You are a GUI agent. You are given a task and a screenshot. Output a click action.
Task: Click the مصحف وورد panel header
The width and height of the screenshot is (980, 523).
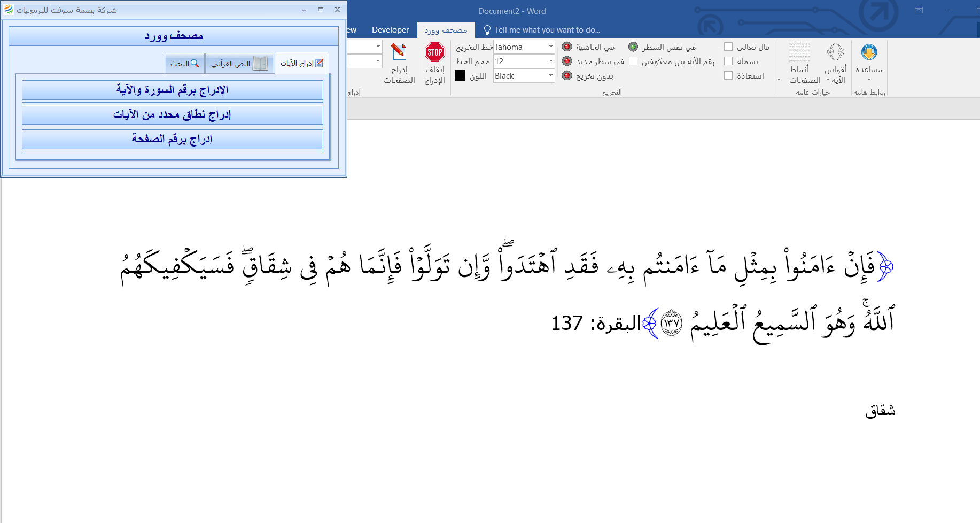(174, 36)
